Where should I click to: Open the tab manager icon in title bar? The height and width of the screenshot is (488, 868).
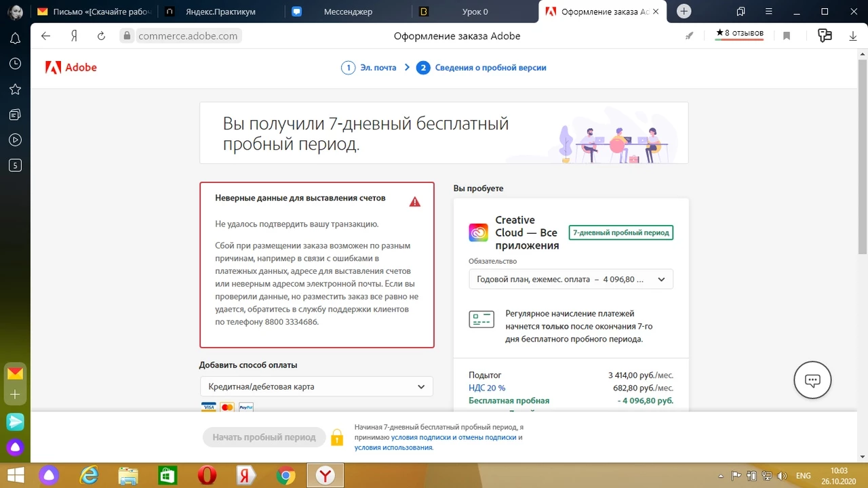741,12
